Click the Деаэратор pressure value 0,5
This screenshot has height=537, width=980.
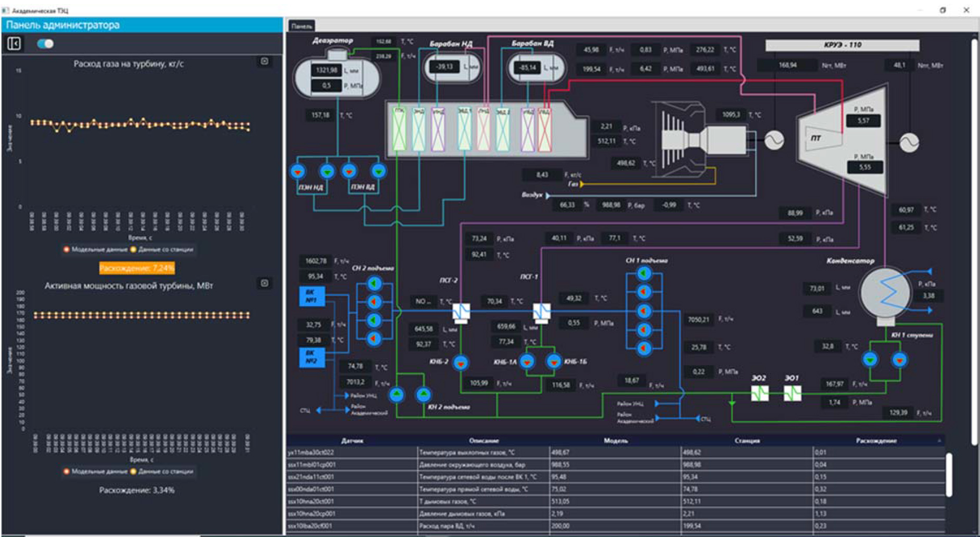click(326, 85)
